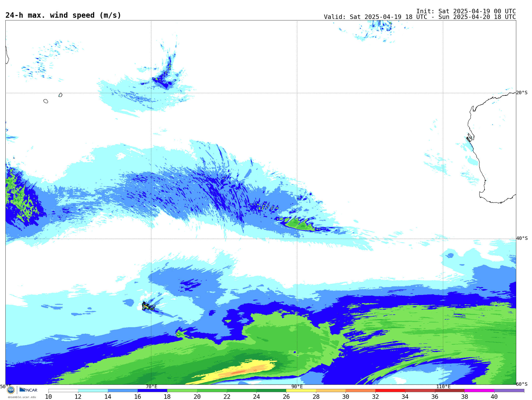Click the 110°E longitude label
532x400 pixels.
443,386
